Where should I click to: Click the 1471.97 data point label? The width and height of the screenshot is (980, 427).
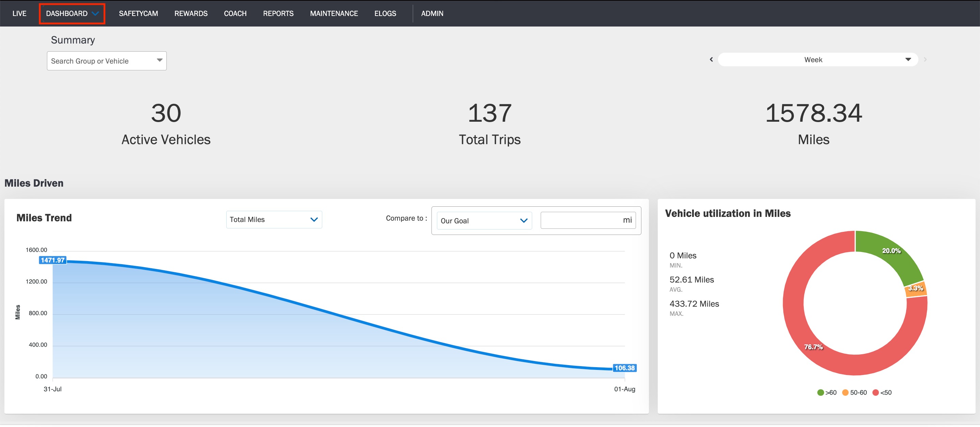(52, 260)
